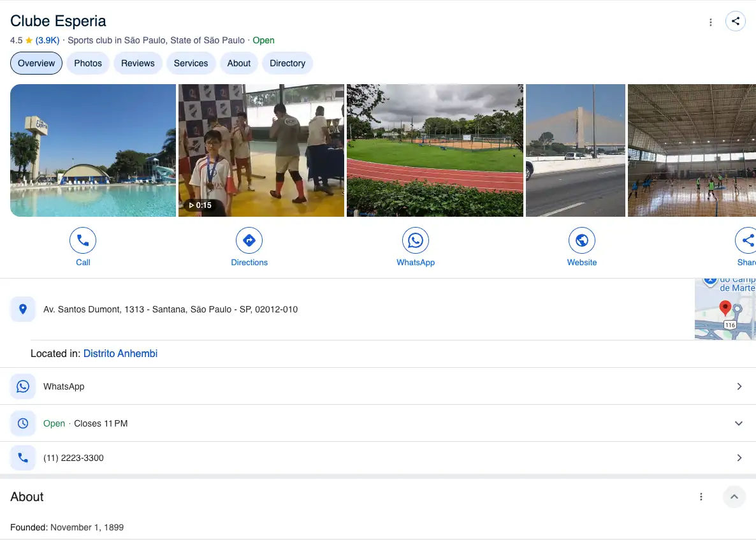Click the Website text label
Viewport: 756px width, 540px height.
tap(582, 262)
